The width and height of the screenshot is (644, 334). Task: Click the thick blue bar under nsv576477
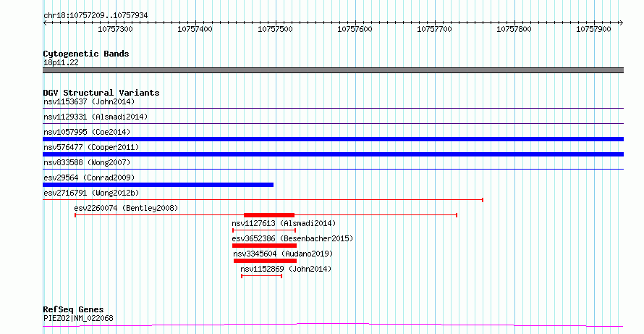[x=333, y=154]
